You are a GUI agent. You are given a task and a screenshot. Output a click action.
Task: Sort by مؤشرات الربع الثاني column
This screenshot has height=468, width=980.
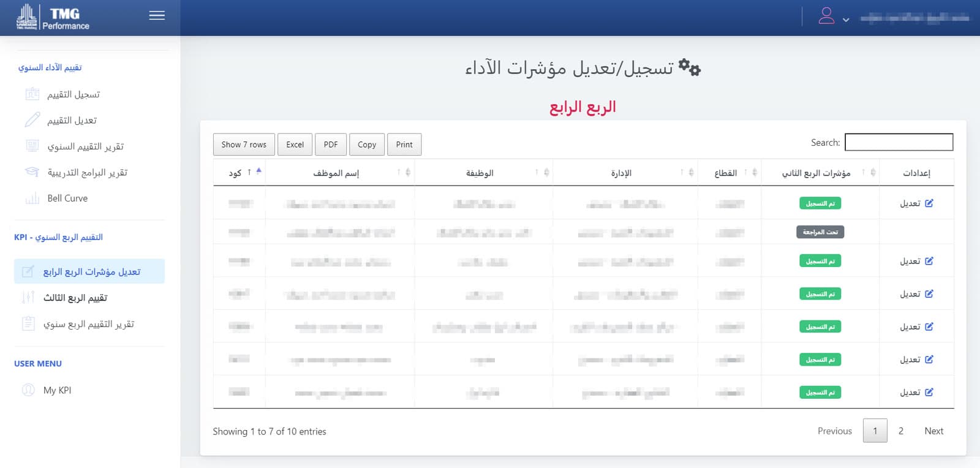tap(820, 173)
